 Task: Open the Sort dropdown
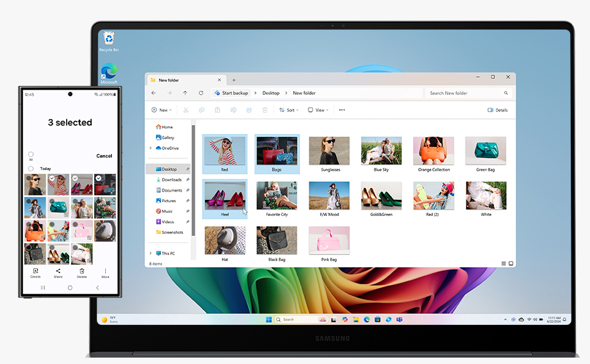[x=289, y=110]
